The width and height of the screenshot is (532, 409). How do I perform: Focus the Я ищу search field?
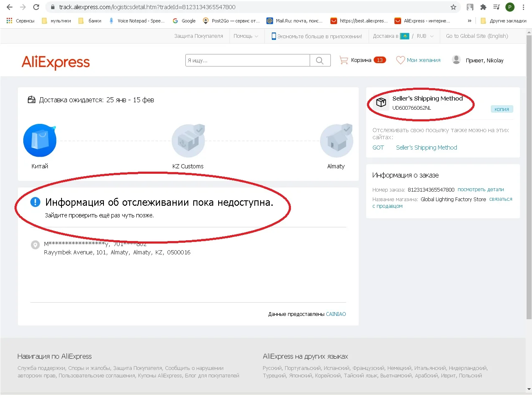[248, 60]
